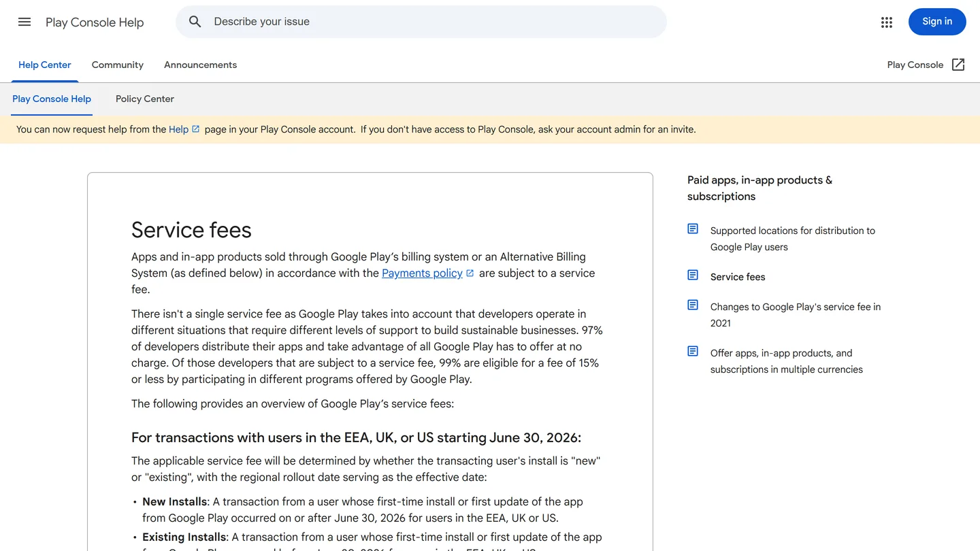Select the Play Console Help sub-tab
The image size is (980, 551).
(x=52, y=99)
